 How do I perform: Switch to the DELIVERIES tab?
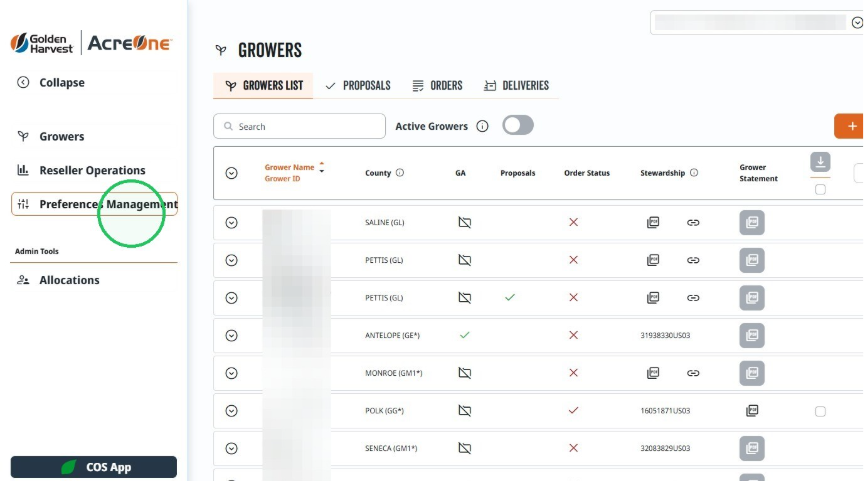(516, 85)
